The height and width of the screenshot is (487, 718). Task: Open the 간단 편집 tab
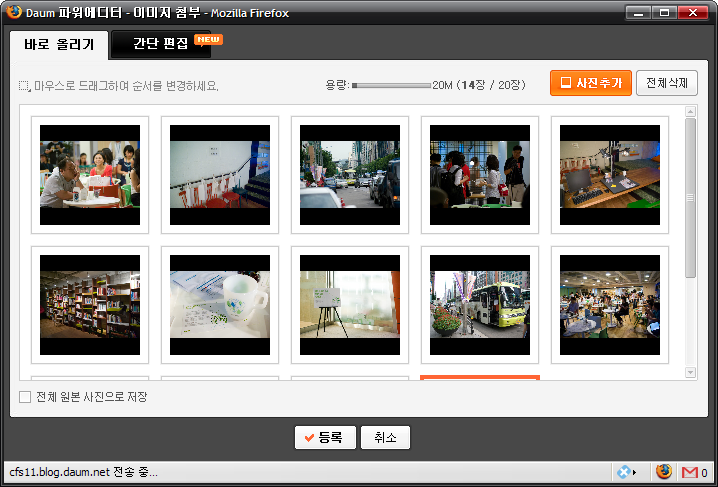coord(161,44)
